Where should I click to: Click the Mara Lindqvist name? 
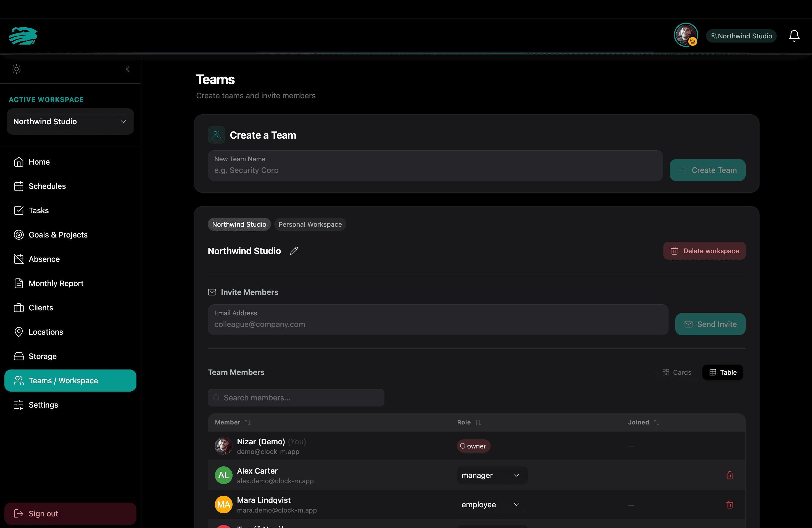point(264,500)
